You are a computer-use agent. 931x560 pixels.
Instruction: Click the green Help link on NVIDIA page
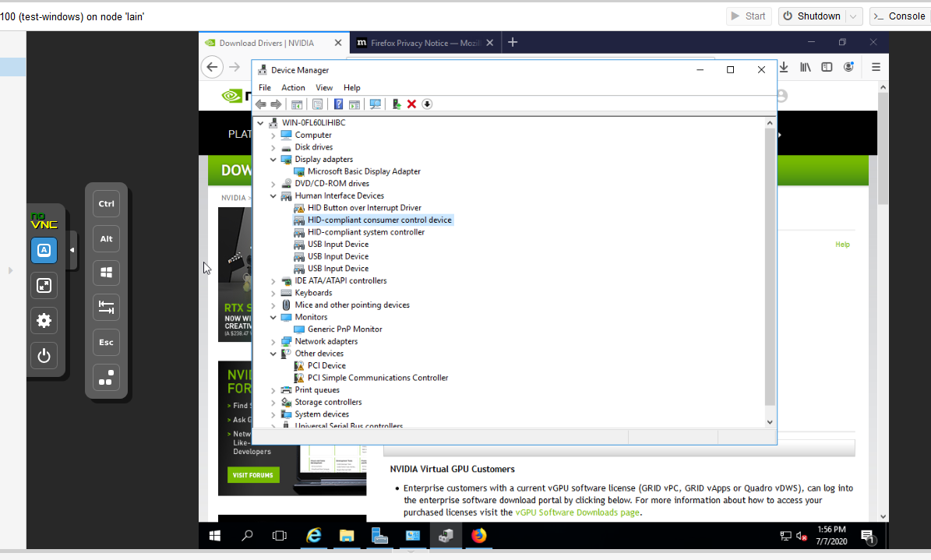tap(842, 244)
